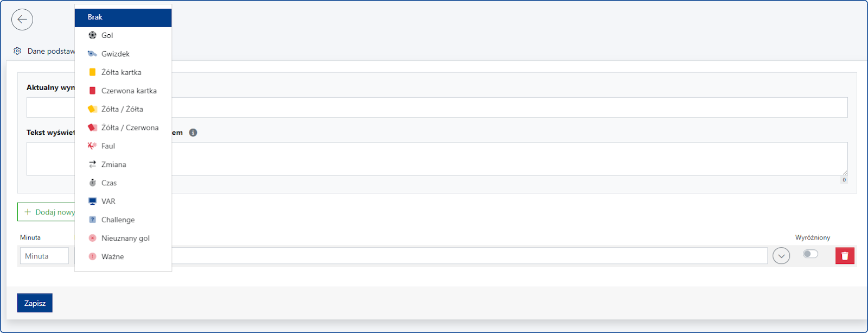The height and width of the screenshot is (333, 868).
Task: Select the Gol soccer ball option
Action: 107,35
